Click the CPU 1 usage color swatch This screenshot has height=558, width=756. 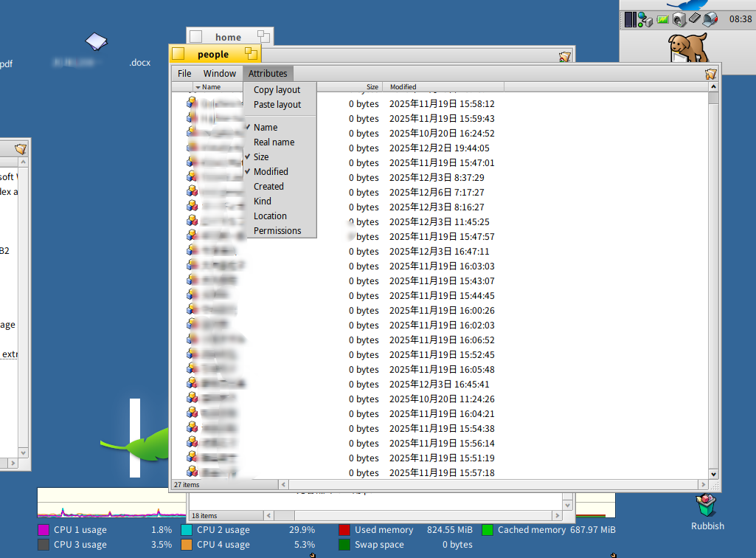[43, 530]
